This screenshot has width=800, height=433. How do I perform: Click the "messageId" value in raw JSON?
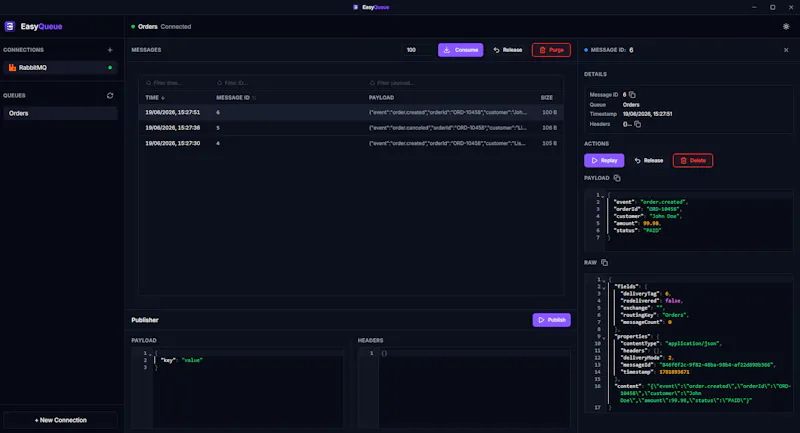(717, 365)
